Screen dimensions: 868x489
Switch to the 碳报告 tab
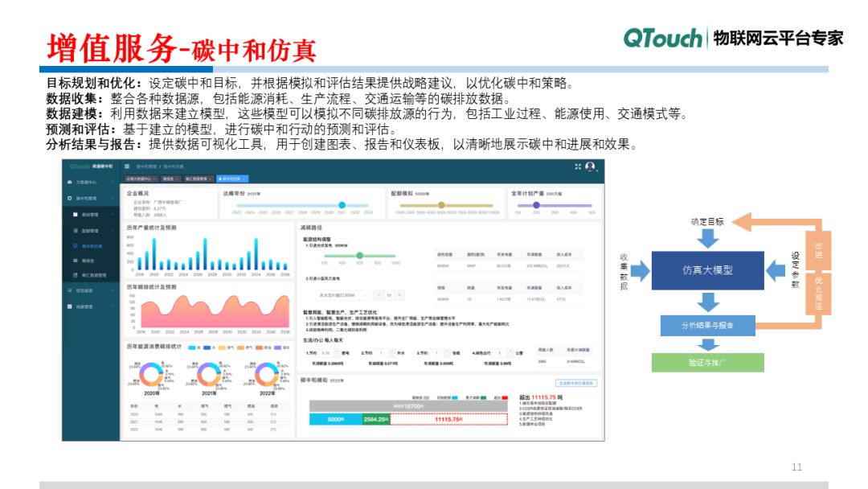coord(170,179)
